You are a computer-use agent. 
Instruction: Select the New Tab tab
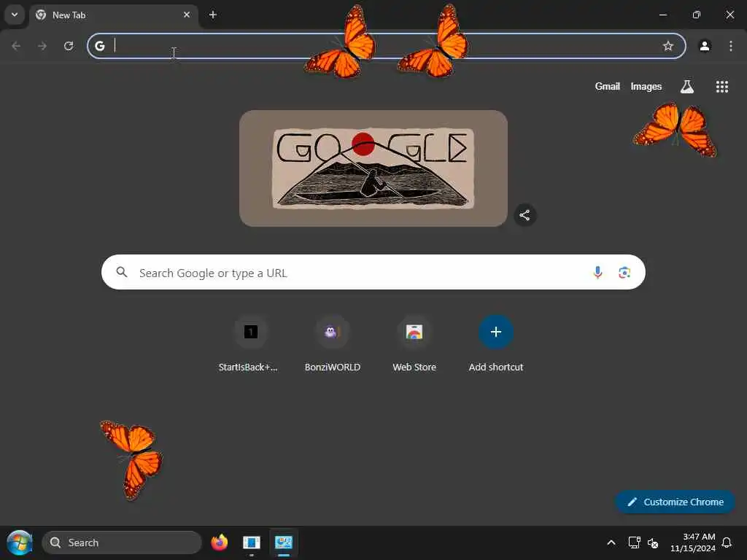113,15
